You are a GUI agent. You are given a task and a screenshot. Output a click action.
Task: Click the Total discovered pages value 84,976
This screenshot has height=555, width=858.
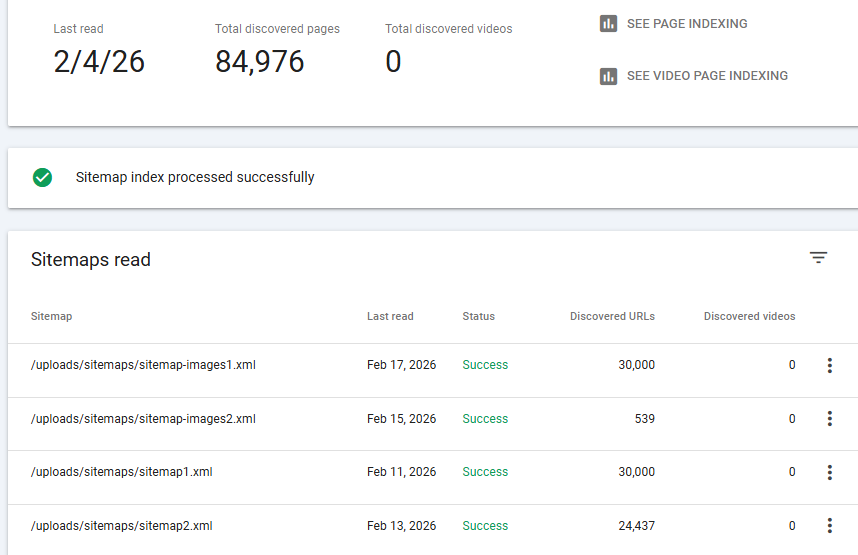tap(259, 62)
